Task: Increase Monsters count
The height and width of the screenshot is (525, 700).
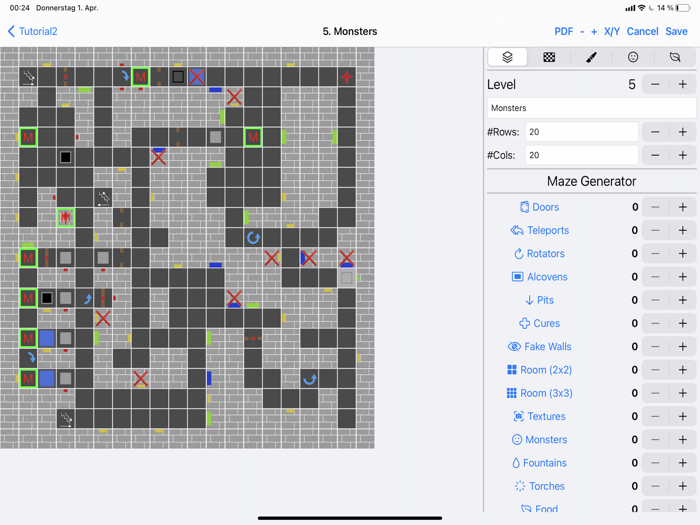Action: click(x=683, y=439)
